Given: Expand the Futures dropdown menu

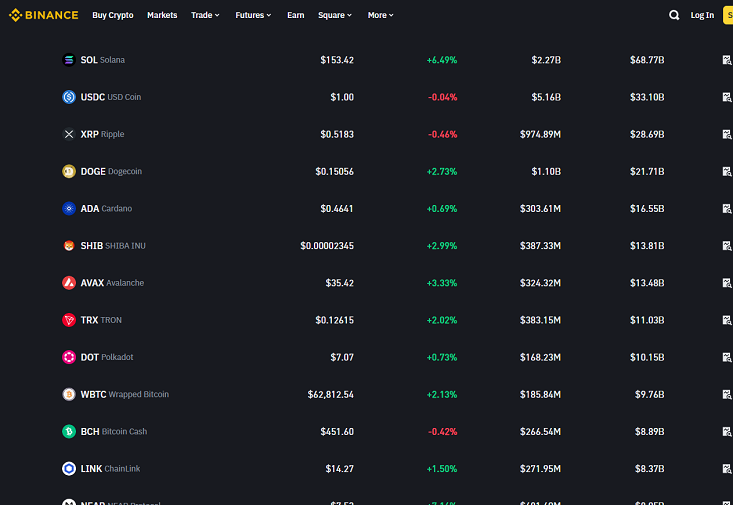Looking at the screenshot, I should (x=253, y=15).
